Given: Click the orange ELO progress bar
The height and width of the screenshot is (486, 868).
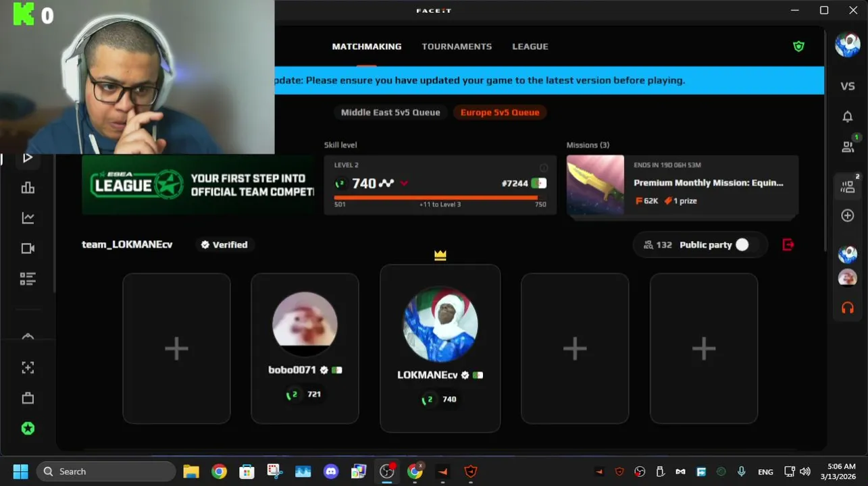Looking at the screenshot, I should pyautogui.click(x=436, y=198).
